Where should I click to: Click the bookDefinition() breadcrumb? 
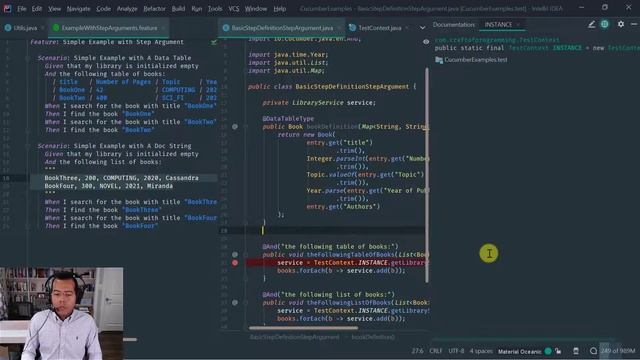373,337
